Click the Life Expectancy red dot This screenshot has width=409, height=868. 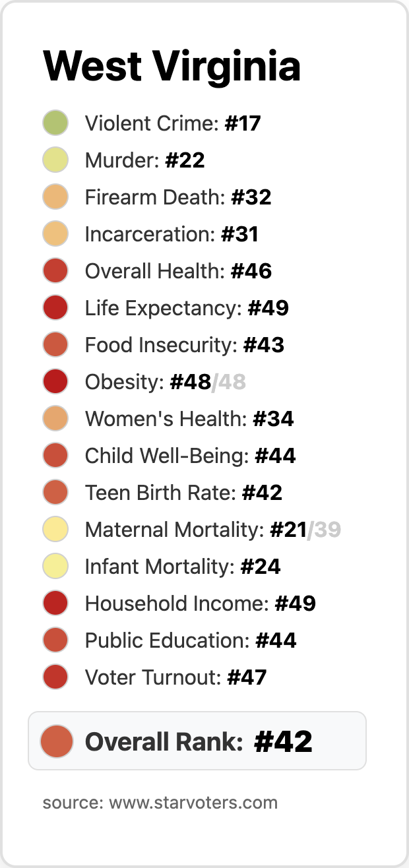coord(55,308)
